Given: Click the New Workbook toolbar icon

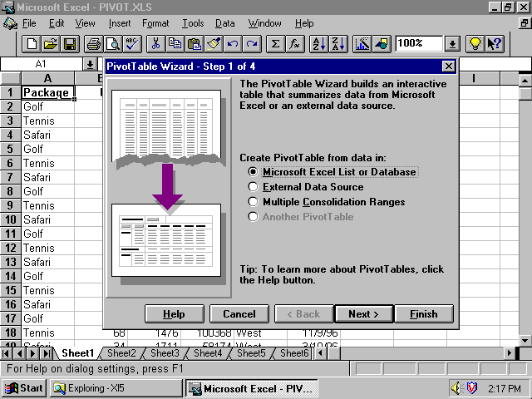Looking at the screenshot, I should (32, 44).
